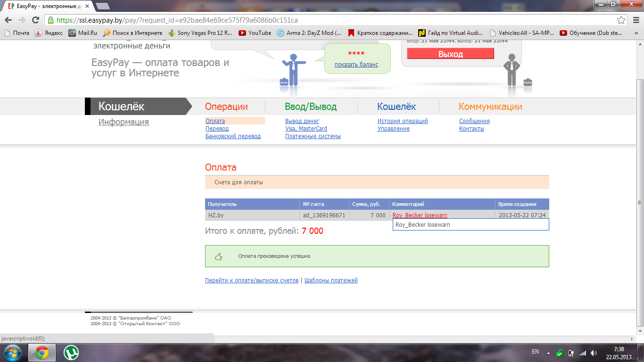Click the HZ.by recipient cell
644x362 pixels.
pos(252,215)
